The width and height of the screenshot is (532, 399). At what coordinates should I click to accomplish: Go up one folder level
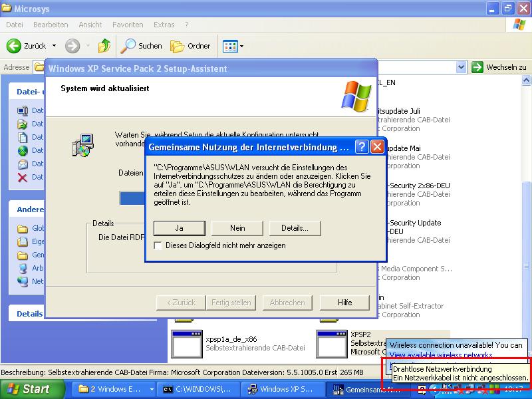[x=104, y=46]
